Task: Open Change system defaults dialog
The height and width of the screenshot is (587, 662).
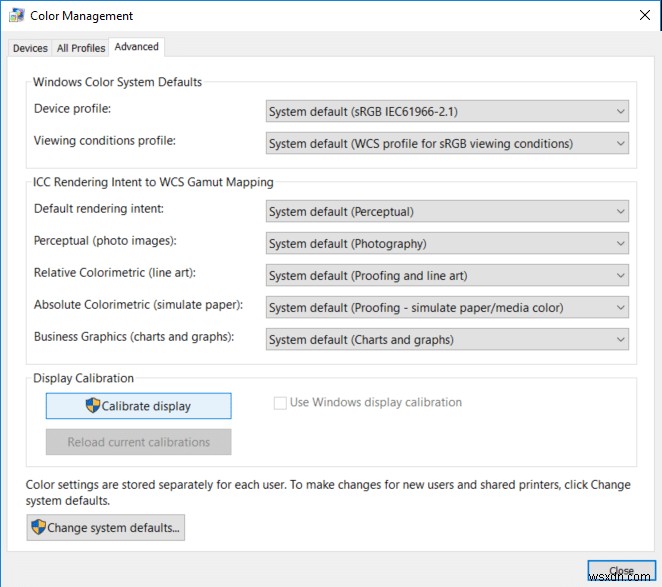Action: click(106, 527)
